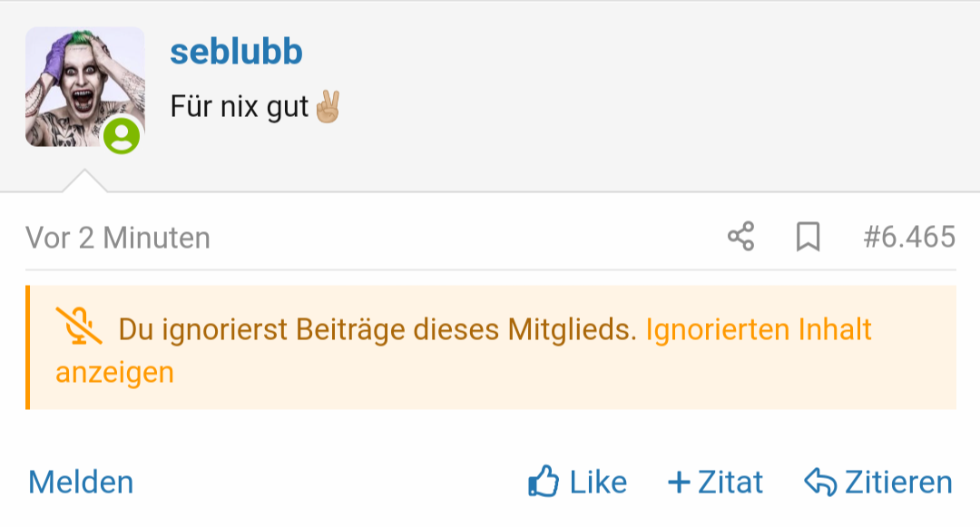
Task: Reply with the Zitieren text
Action: coord(898,482)
